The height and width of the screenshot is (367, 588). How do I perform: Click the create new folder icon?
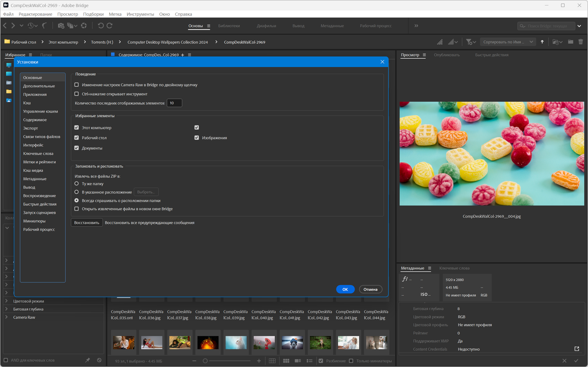tap(570, 42)
